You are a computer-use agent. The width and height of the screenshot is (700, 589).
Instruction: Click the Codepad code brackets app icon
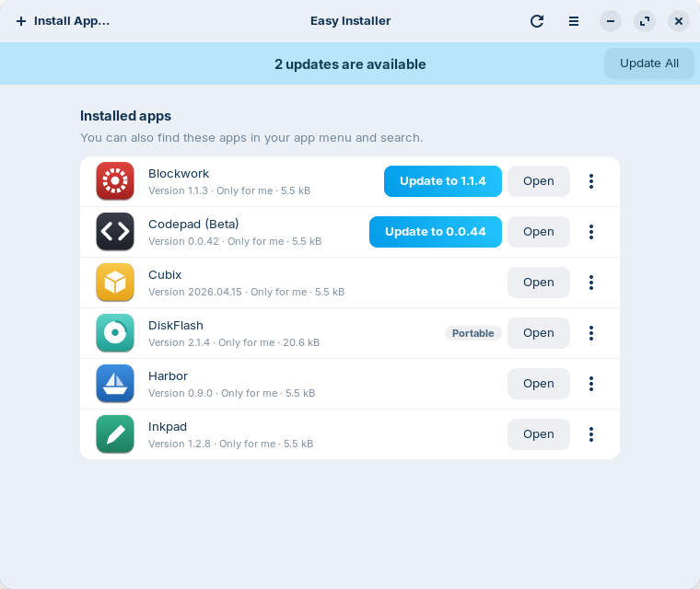tap(115, 232)
